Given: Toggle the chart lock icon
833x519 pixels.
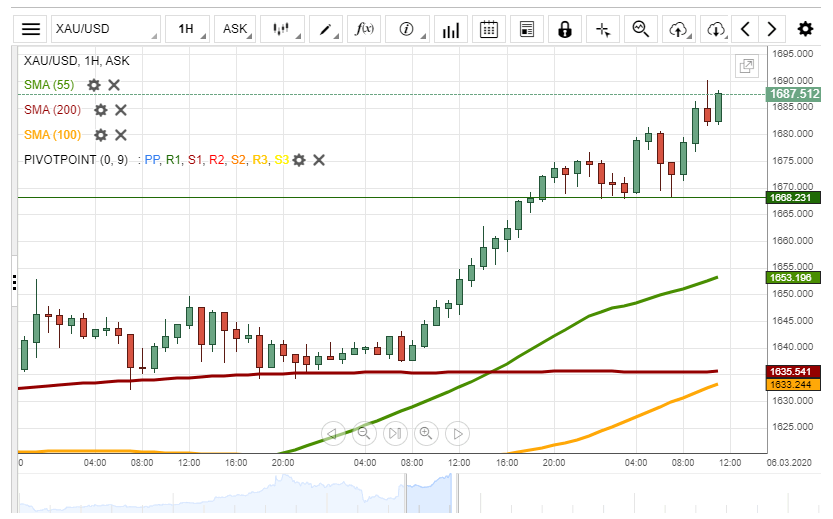Looking at the screenshot, I should [x=565, y=29].
